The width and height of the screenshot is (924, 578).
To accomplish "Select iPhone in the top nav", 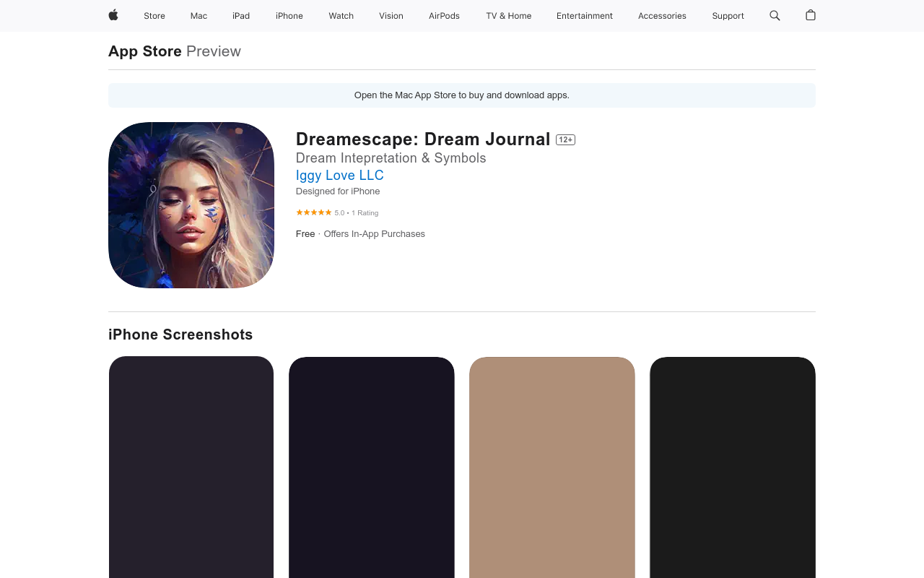I will tap(289, 16).
